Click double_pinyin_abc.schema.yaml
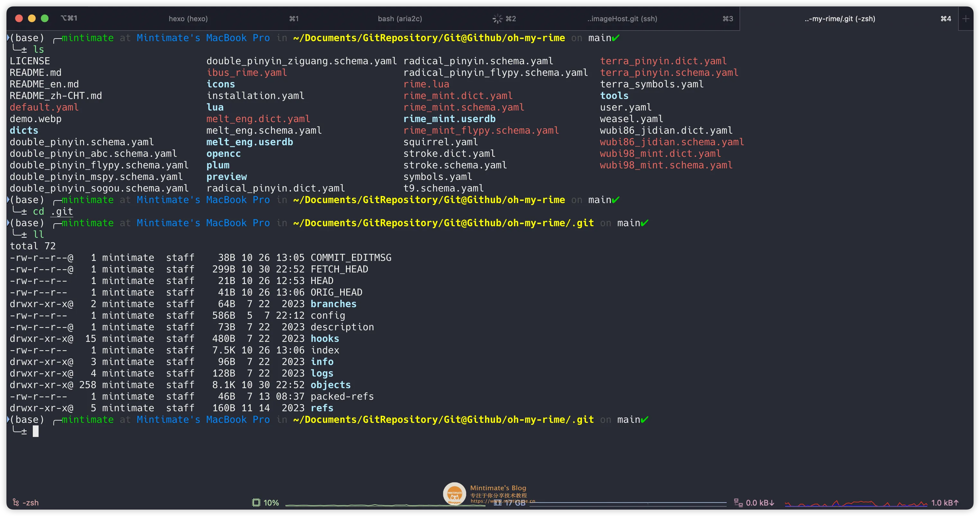Image resolution: width=980 pixels, height=516 pixels. click(x=93, y=153)
